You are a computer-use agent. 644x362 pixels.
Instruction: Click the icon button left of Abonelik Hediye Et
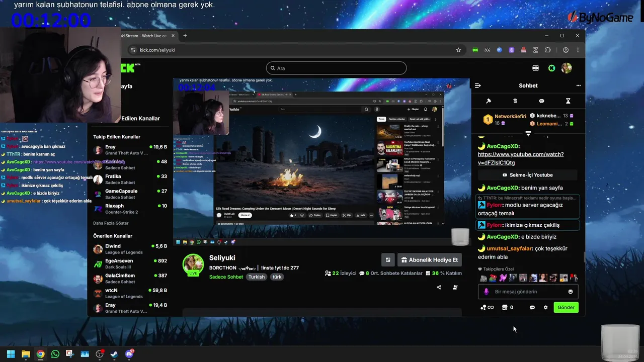pyautogui.click(x=388, y=260)
